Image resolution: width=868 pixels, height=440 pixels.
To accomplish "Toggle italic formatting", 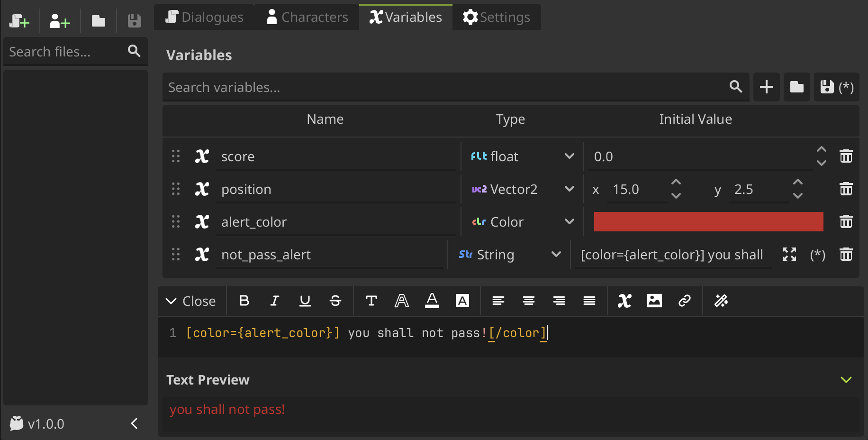I will tap(274, 301).
